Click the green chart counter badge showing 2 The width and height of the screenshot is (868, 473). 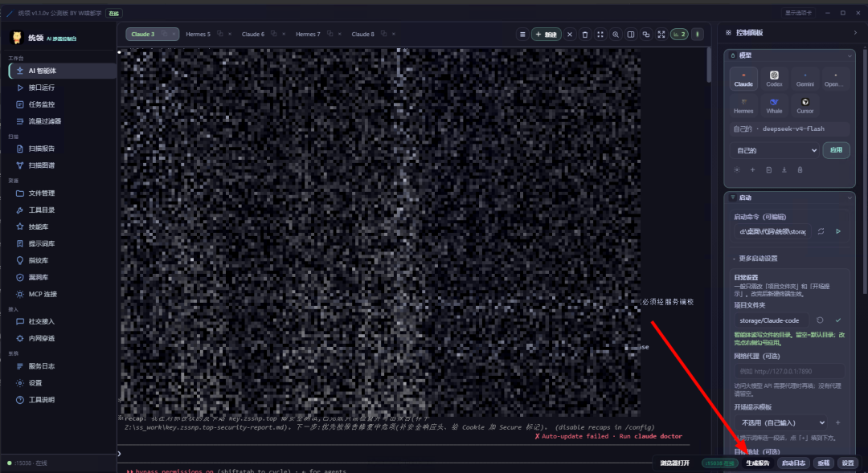click(678, 35)
